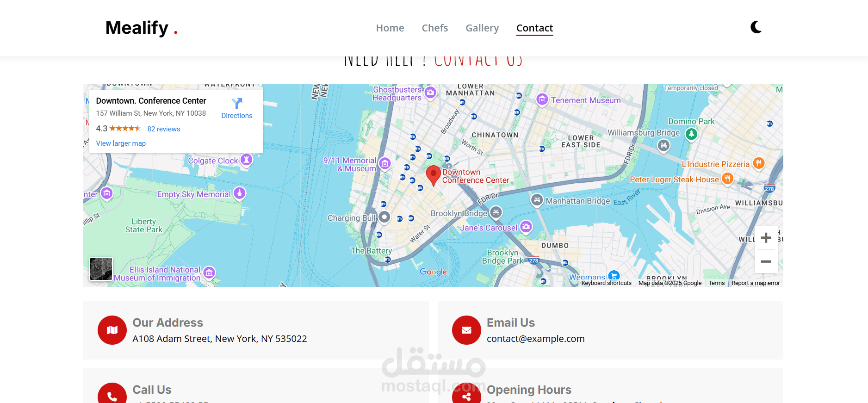Click the CHINATOWN neighborhood label
This screenshot has width=868, height=403.
coord(495,135)
